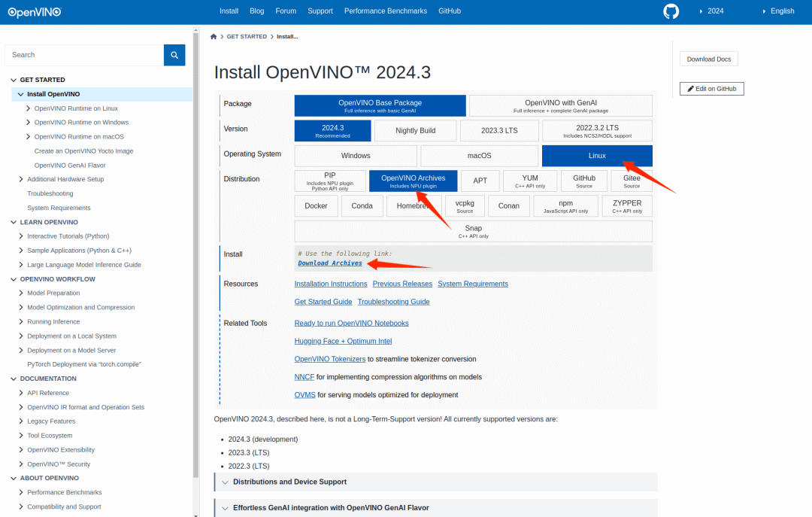Open the GitHub octocat icon in header
The width and height of the screenshot is (812, 517).
[671, 11]
